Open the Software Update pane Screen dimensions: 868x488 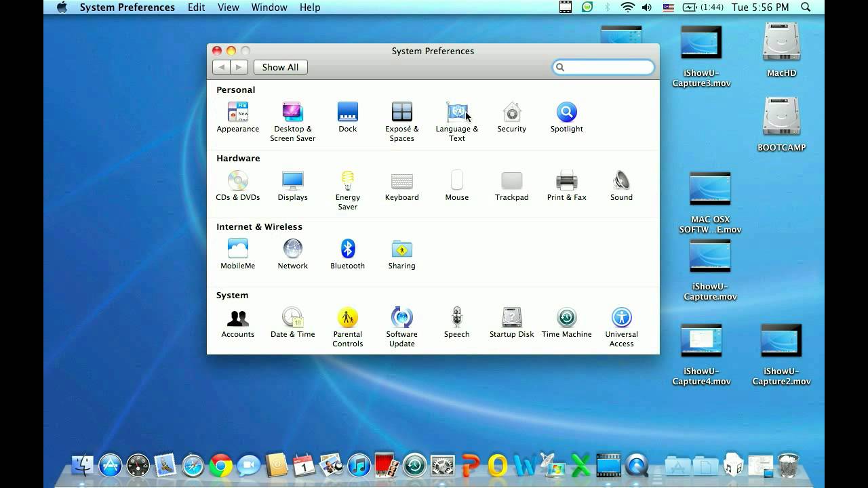401,327
